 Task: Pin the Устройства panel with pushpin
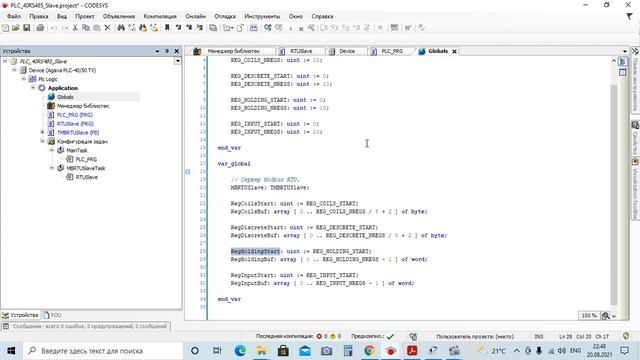click(167, 51)
